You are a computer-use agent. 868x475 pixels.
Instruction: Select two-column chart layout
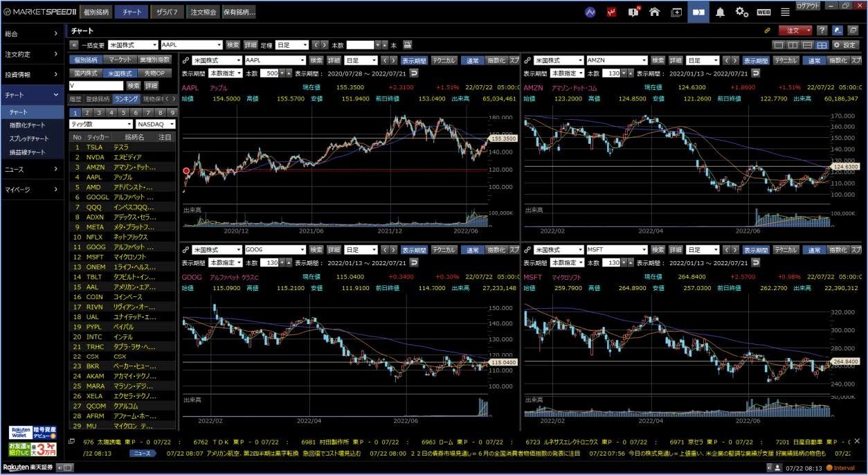pos(793,45)
